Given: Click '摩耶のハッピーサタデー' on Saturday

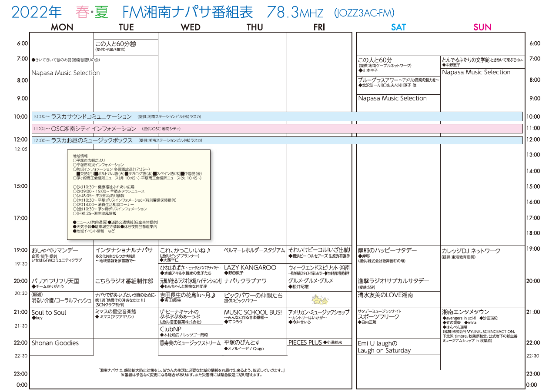Looking at the screenshot, I should point(387,251).
